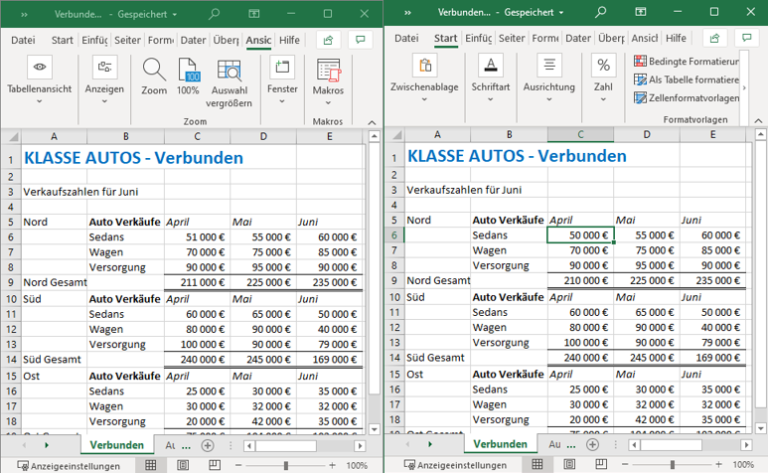Click 211 000 € total cell in left window
This screenshot has height=473, width=768.
click(x=197, y=283)
